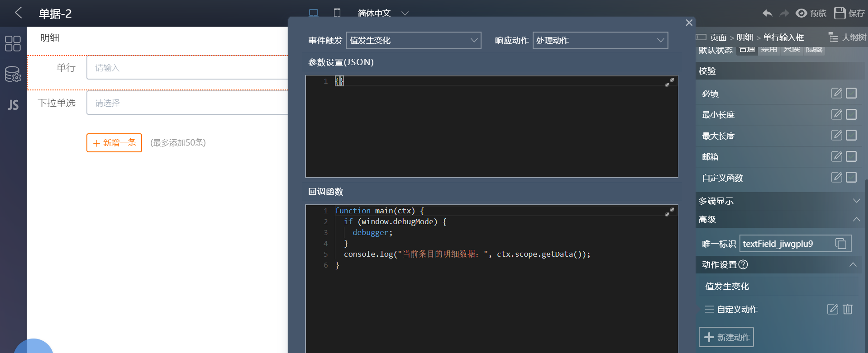This screenshot has width=868, height=353.
Task: Open the 下拉单选 select field
Action: point(187,103)
